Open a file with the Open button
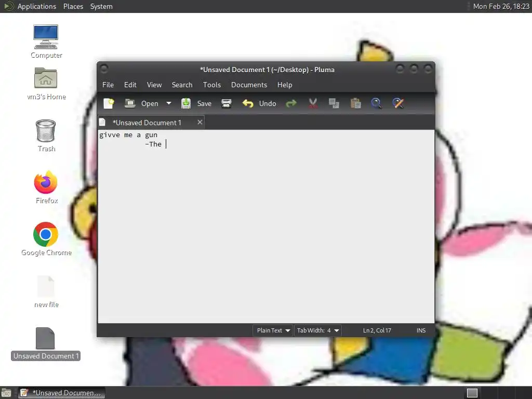 tap(141, 103)
